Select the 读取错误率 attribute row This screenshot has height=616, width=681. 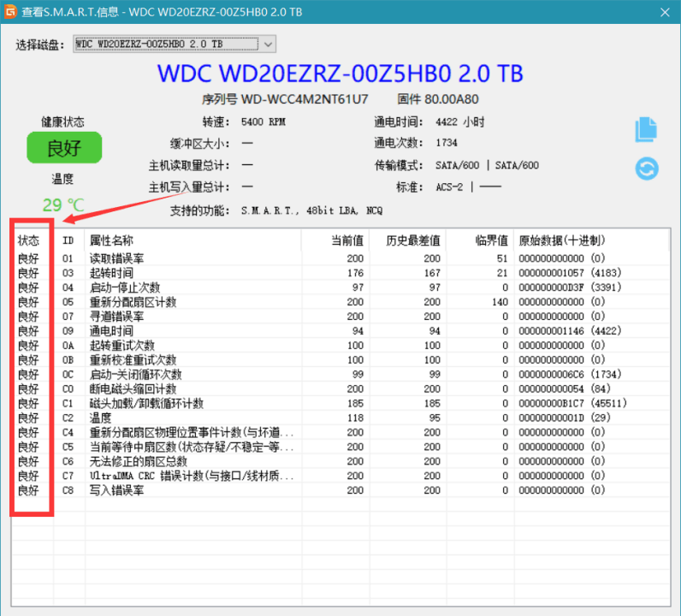click(340, 258)
